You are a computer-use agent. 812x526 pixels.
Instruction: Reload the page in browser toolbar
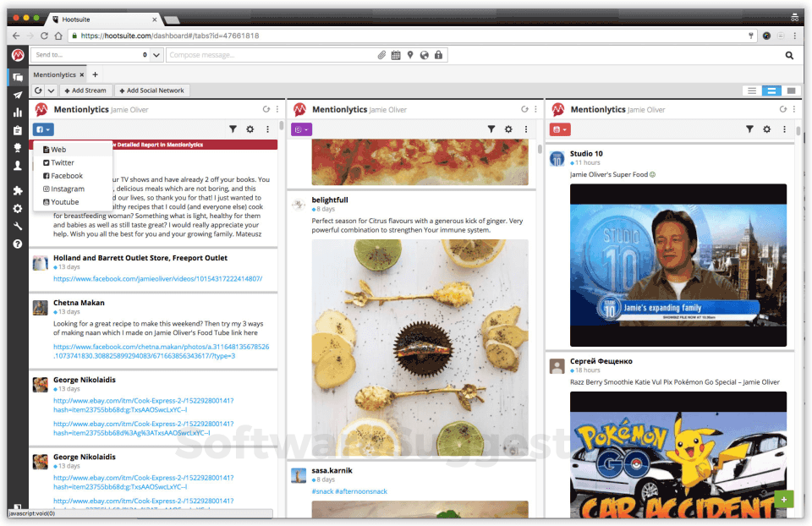pyautogui.click(x=44, y=36)
